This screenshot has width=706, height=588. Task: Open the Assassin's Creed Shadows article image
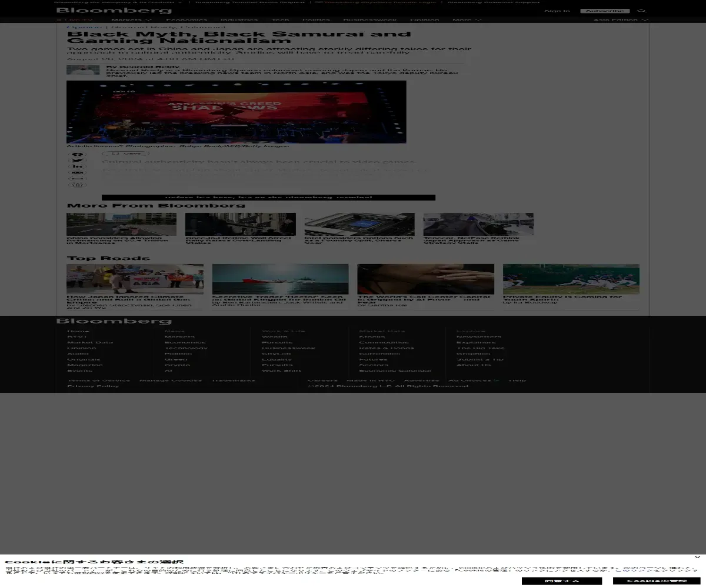tap(237, 112)
